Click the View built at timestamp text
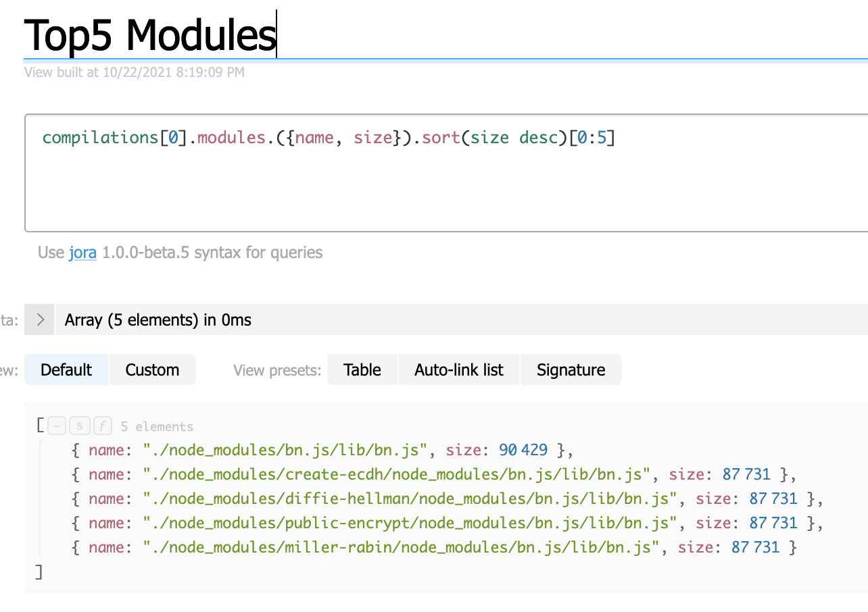Image resolution: width=868 pixels, height=612 pixels. coord(135,72)
